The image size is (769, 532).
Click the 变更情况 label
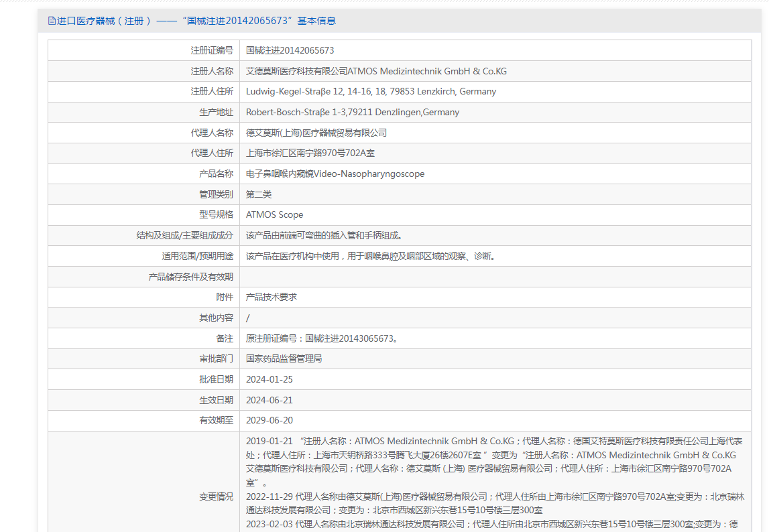tap(217, 496)
